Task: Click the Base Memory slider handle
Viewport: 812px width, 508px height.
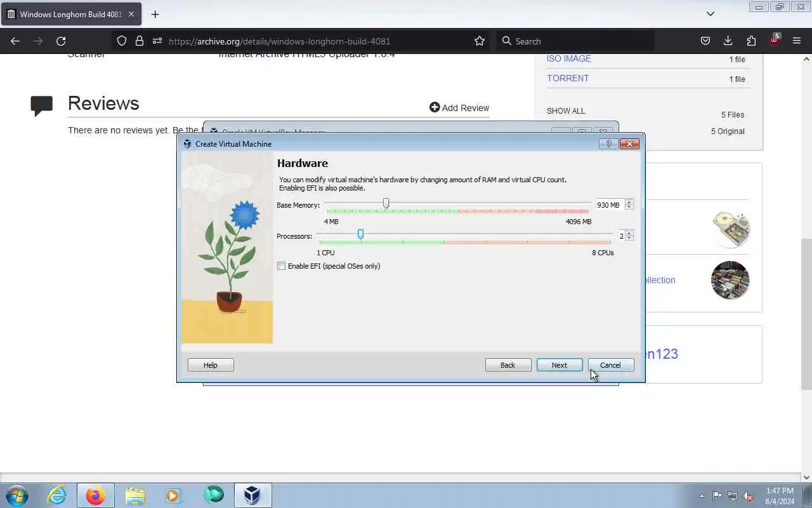Action: click(x=386, y=203)
